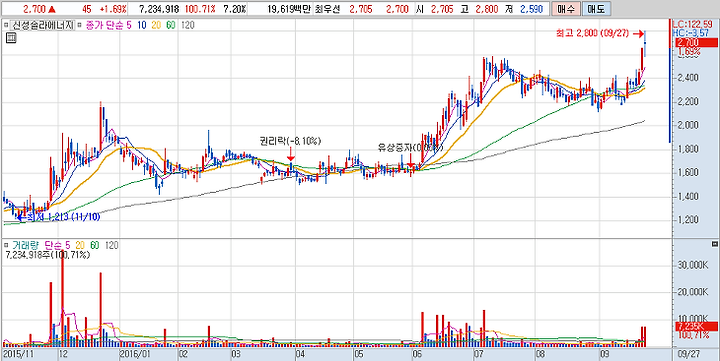
Task: Click the 1,200 price axis label
Action: (687, 220)
